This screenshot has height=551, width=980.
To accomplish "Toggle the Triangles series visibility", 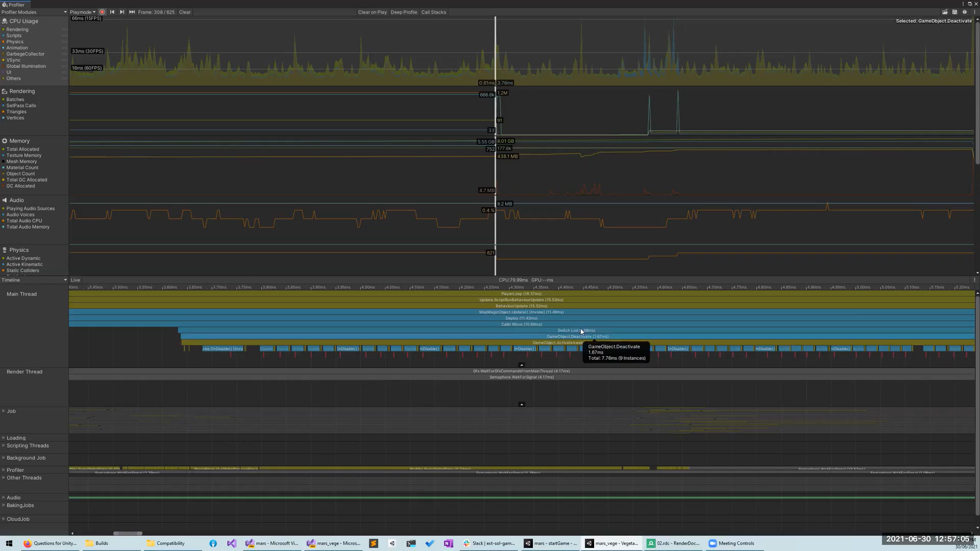I will 16,112.
